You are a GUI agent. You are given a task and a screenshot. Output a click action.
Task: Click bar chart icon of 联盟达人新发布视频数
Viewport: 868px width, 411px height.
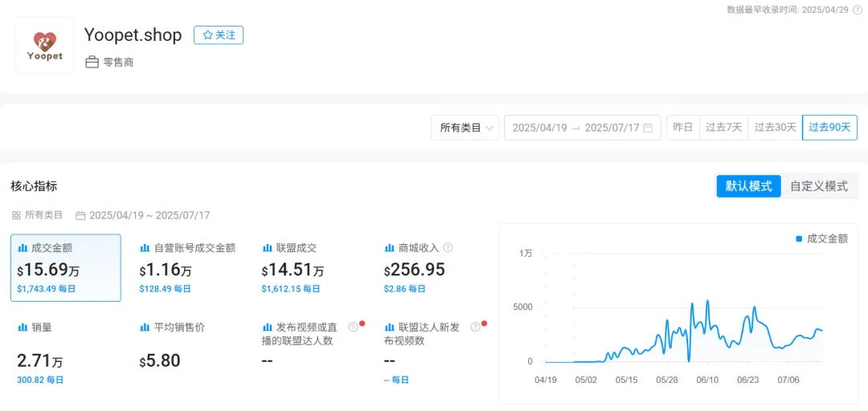pos(389,328)
